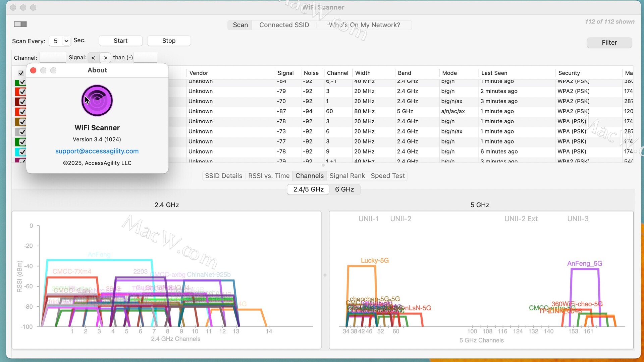Open the Signal Rank tab

point(347,176)
